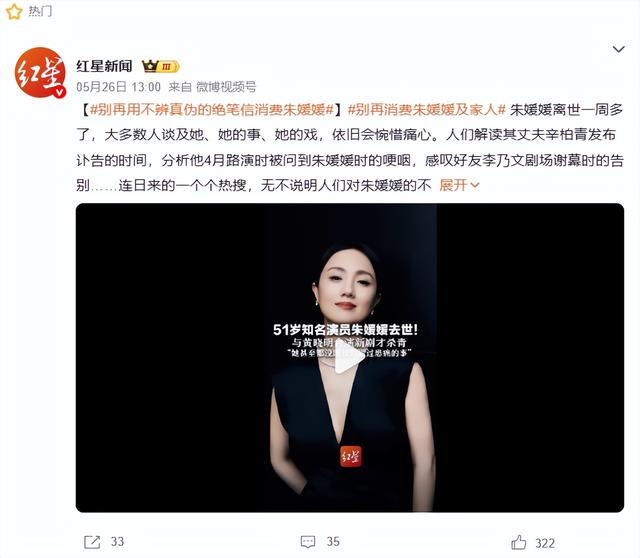Viewport: 640px width, 558px height.
Task: Click the repost count 33
Action: click(x=118, y=542)
